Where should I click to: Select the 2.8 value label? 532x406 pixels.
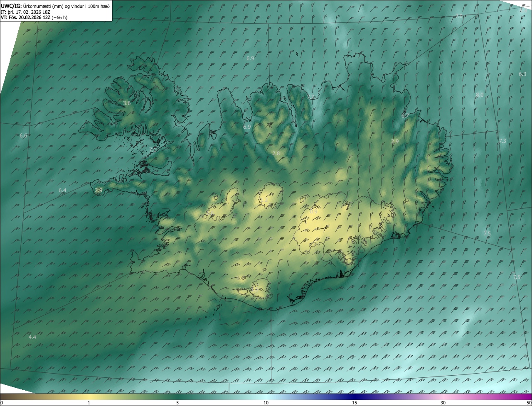[x=276, y=154]
